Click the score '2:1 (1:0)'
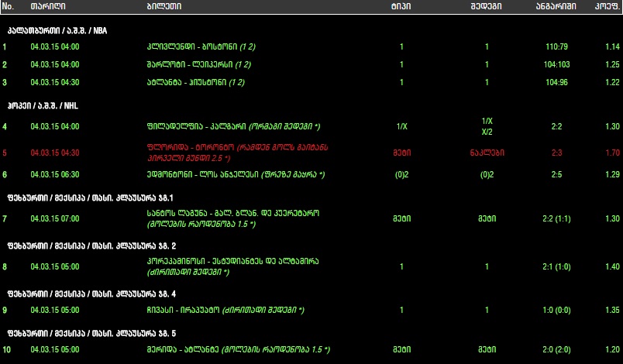This screenshot has height=364, width=623. [556, 266]
